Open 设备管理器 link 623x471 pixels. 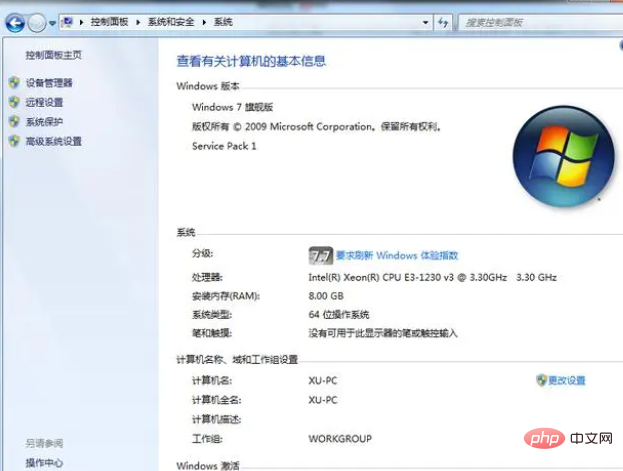point(49,83)
